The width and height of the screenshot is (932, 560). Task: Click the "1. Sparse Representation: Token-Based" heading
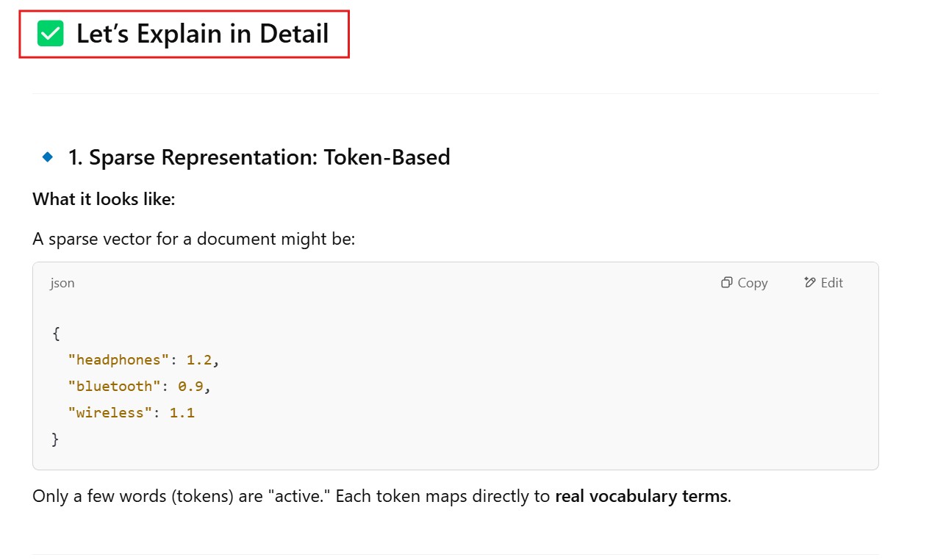tap(259, 157)
